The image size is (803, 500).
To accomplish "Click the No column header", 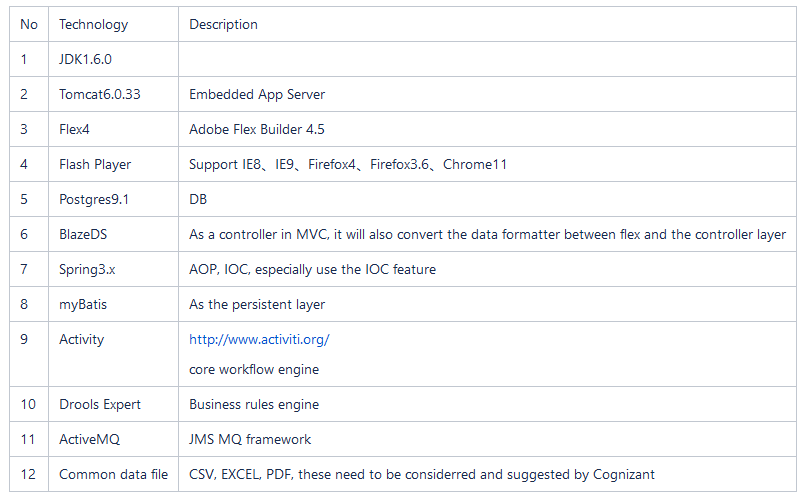I will pos(29,24).
